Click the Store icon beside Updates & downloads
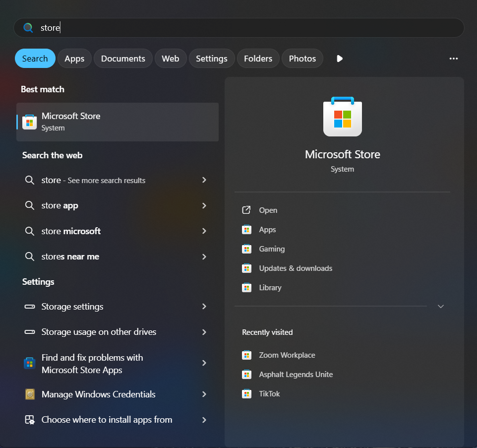The width and height of the screenshot is (477, 448). coord(246,268)
